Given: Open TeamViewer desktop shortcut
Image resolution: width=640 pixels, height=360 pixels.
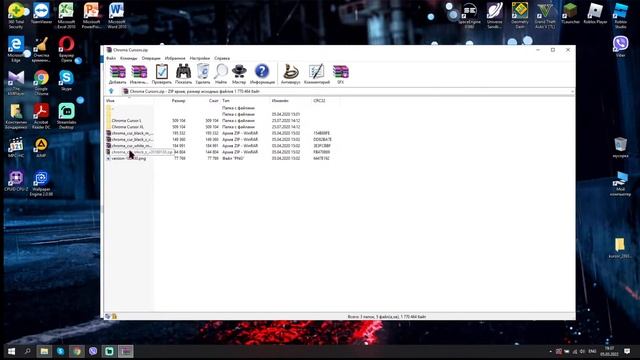Looking at the screenshot, I should tap(41, 13).
